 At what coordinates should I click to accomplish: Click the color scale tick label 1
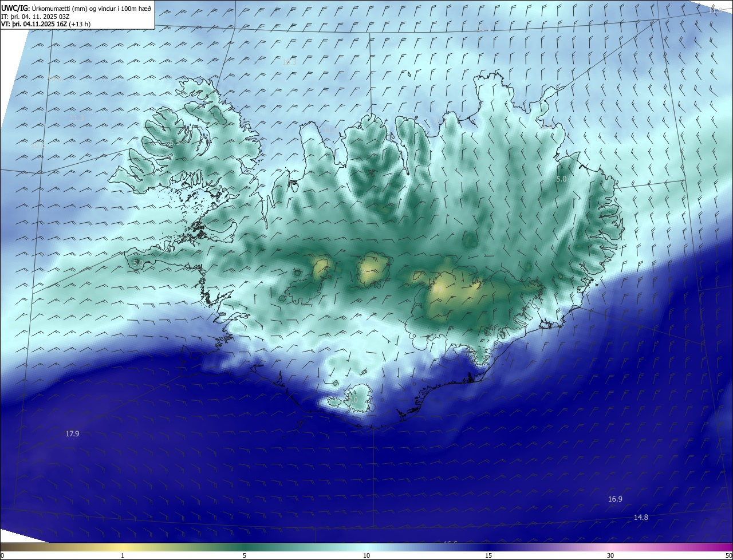[123, 555]
